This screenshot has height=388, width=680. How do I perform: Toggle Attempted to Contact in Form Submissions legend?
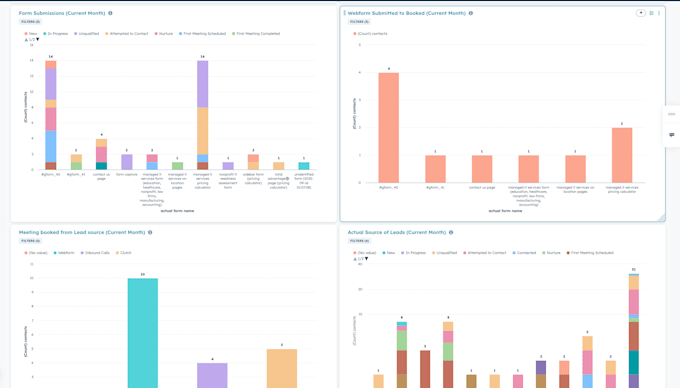[127, 33]
